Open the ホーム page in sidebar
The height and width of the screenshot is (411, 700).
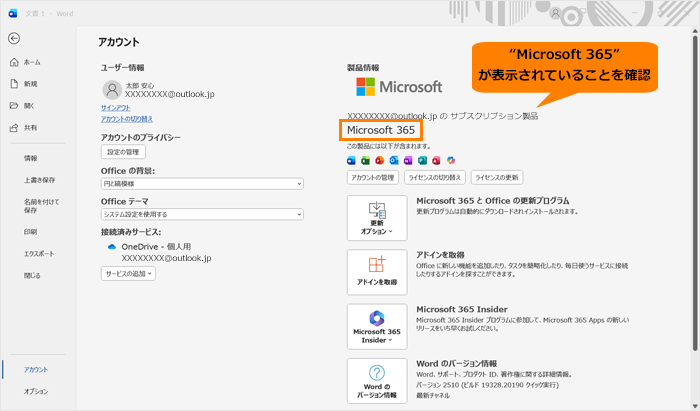[26, 62]
